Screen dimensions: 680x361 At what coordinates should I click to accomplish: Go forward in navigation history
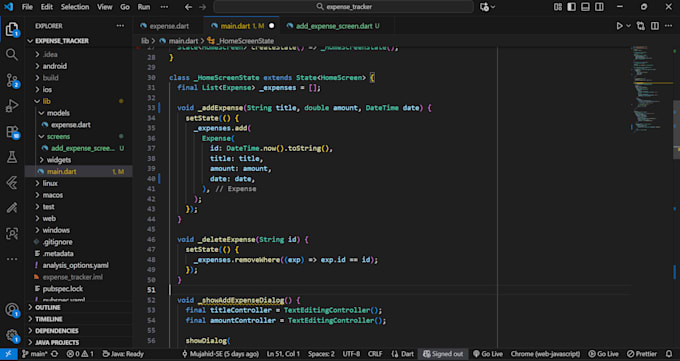pyautogui.click(x=203, y=7)
